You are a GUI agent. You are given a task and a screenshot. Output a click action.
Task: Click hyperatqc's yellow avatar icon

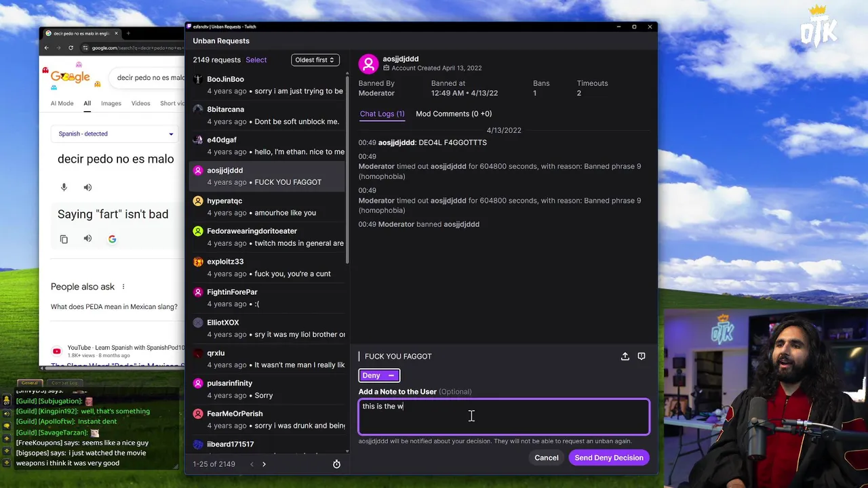click(197, 201)
